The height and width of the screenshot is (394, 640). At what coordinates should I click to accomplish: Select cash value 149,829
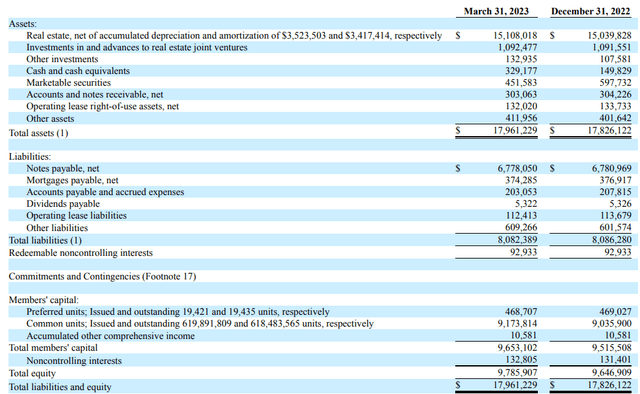coord(616,71)
